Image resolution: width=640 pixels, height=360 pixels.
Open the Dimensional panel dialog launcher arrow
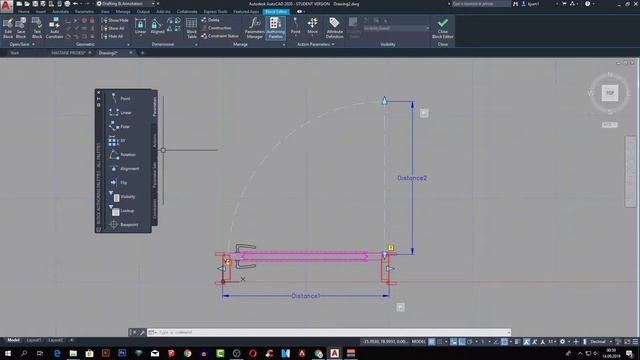196,44
